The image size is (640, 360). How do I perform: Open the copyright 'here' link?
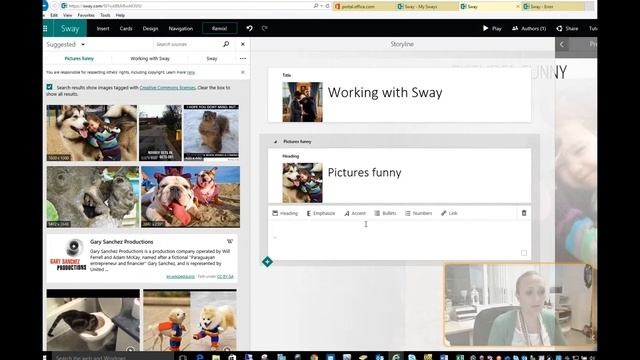(x=191, y=72)
